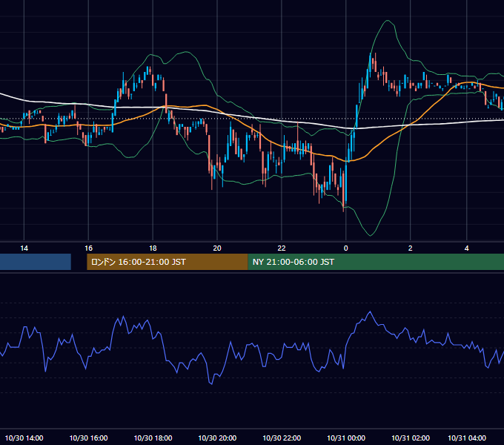Click the 10/30 14:00 time label

coord(24,438)
